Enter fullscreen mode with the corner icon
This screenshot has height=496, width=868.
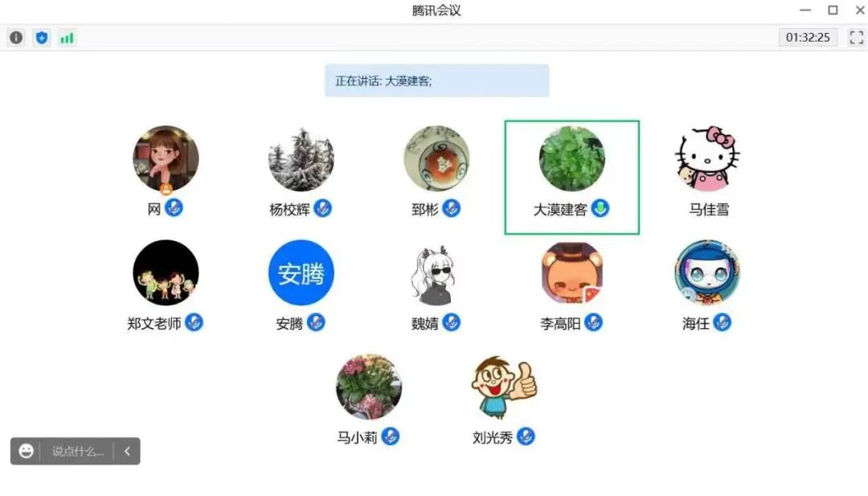coord(857,38)
